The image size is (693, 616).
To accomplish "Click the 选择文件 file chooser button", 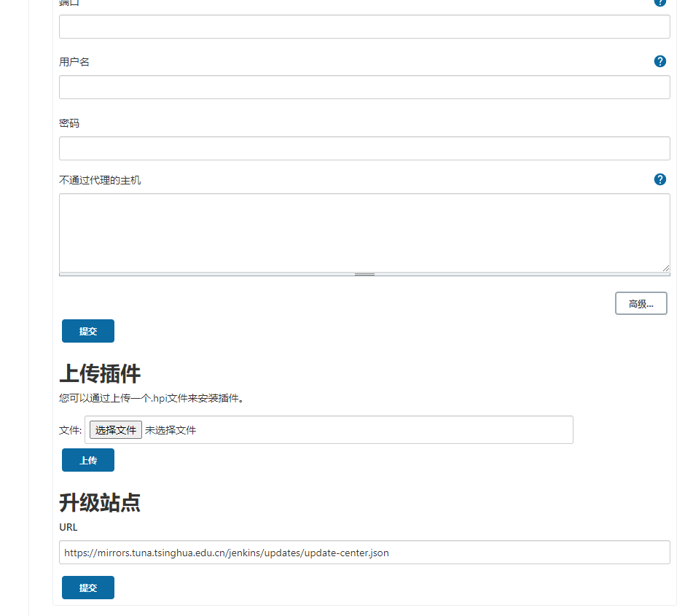I will click(114, 429).
